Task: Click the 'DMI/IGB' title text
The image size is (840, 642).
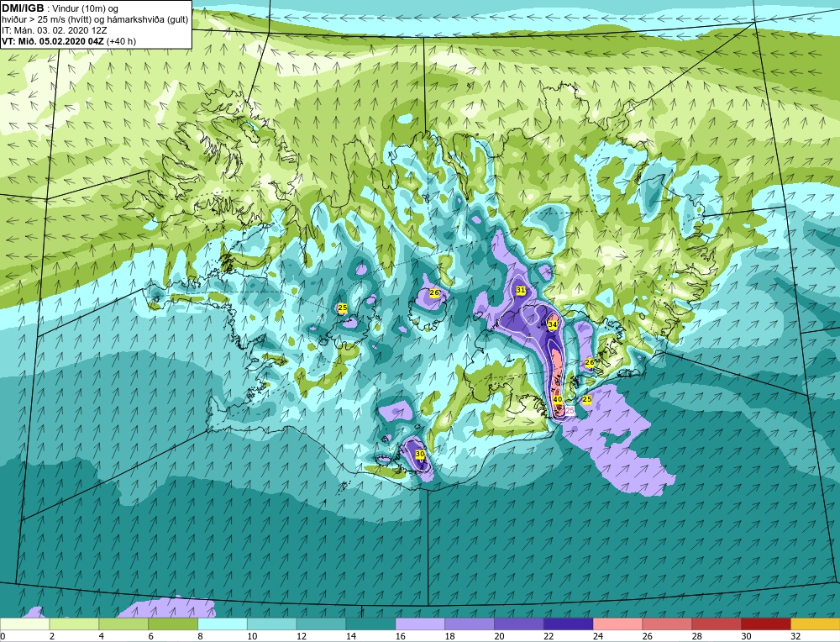Action: [23, 8]
